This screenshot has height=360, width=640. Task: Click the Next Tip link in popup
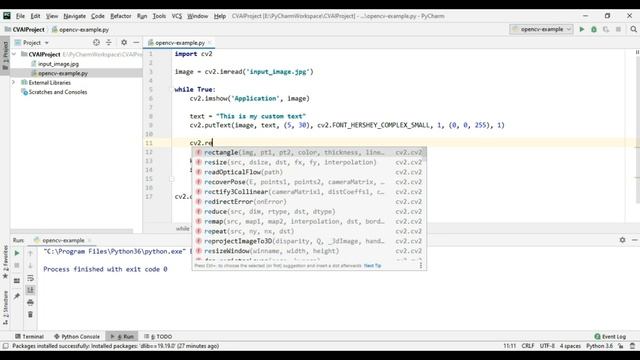coord(372,266)
